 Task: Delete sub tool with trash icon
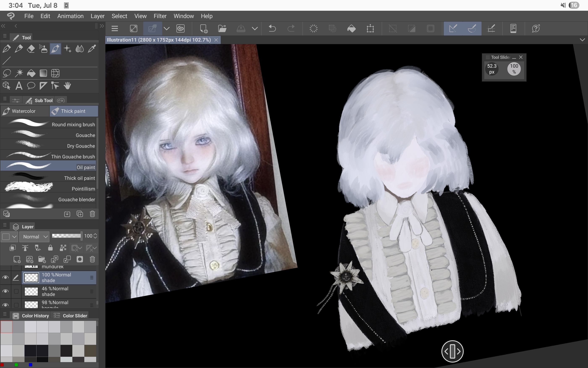(x=92, y=214)
